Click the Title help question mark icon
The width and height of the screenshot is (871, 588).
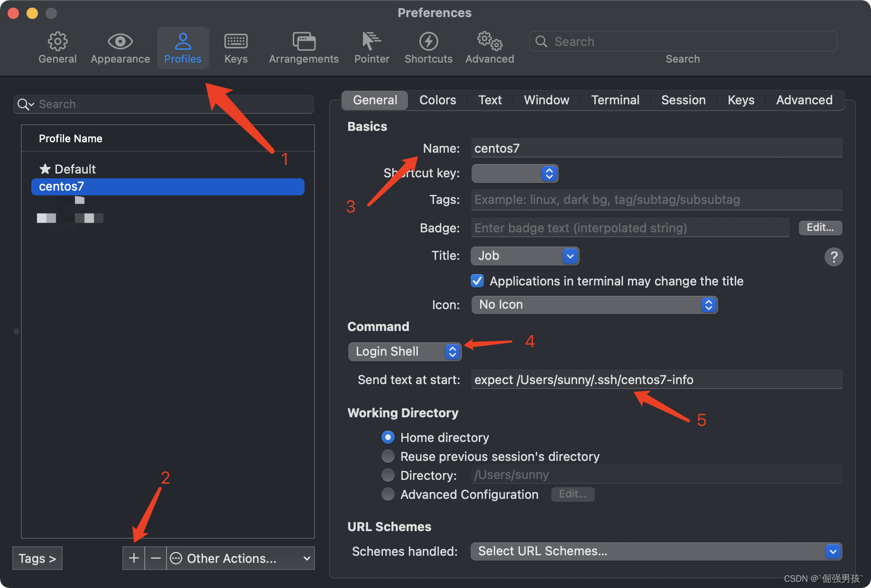click(834, 257)
